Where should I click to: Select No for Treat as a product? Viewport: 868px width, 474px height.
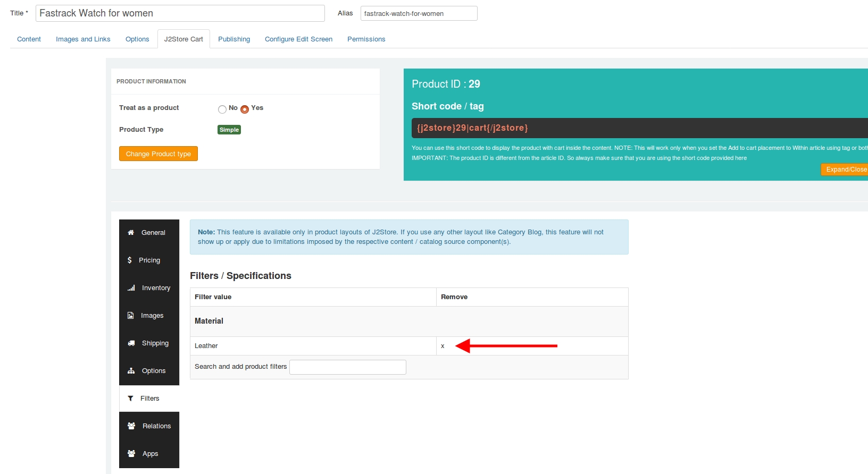pos(222,109)
